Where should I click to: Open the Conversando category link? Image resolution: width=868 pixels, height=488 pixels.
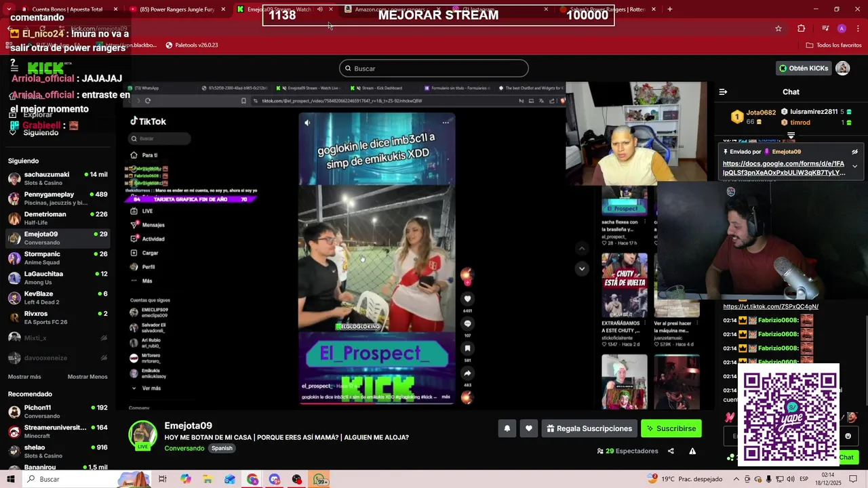tap(184, 448)
